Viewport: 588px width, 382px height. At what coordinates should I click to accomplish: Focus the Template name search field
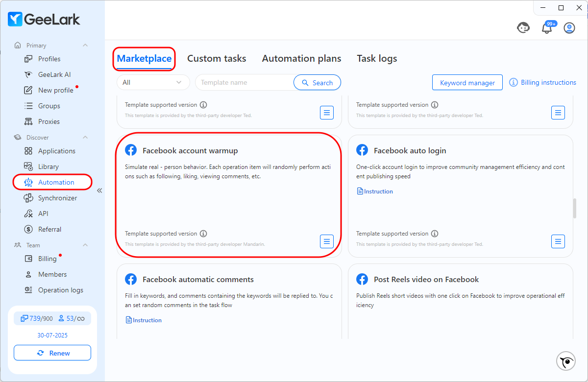[x=245, y=82]
